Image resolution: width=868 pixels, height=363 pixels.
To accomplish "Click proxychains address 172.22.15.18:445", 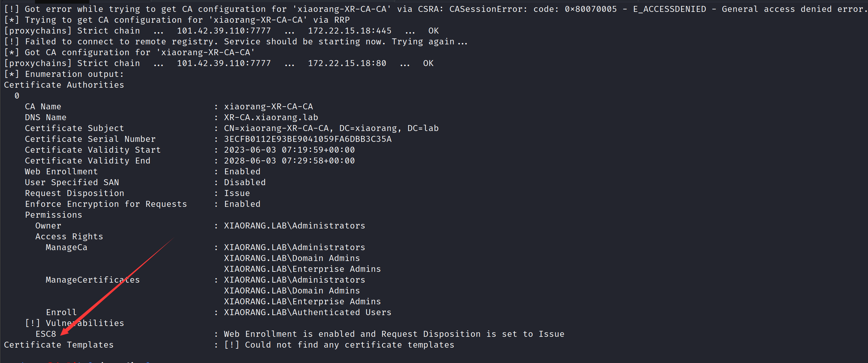I will tap(349, 31).
